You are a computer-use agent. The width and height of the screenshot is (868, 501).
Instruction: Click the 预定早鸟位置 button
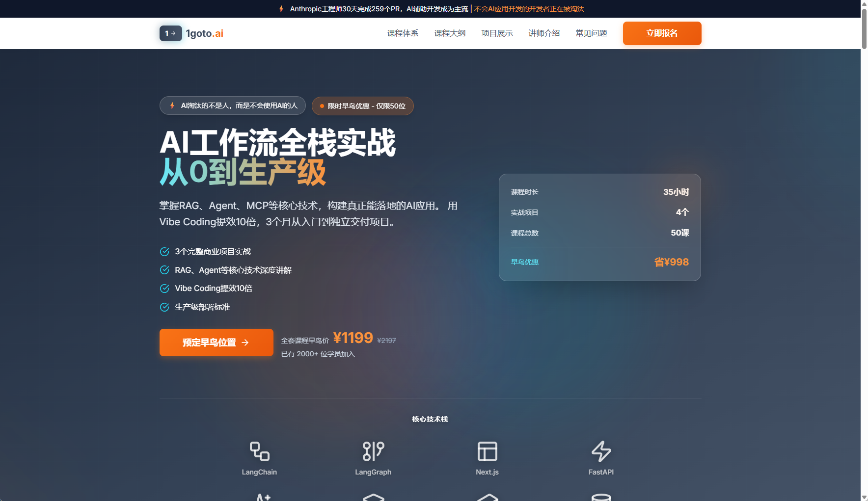click(216, 343)
